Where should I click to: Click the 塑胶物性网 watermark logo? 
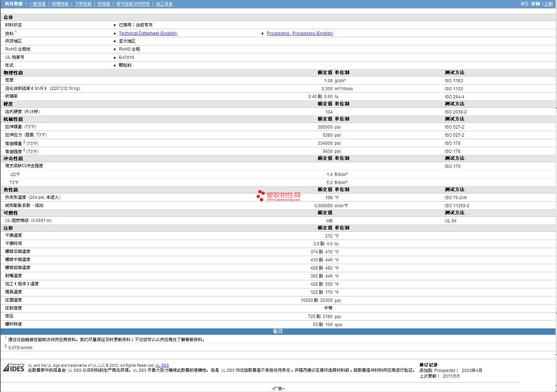[278, 196]
